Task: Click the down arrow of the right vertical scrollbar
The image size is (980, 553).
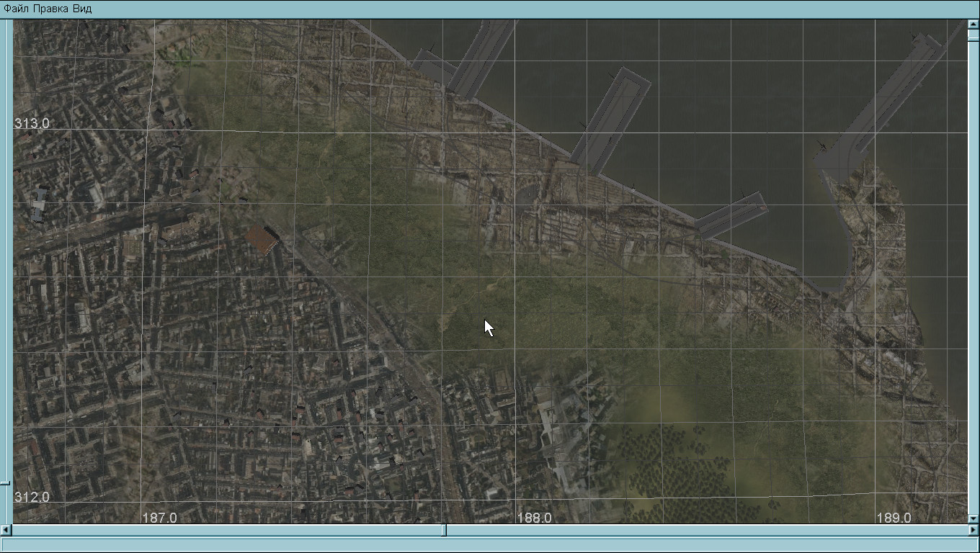Action: coord(974,518)
